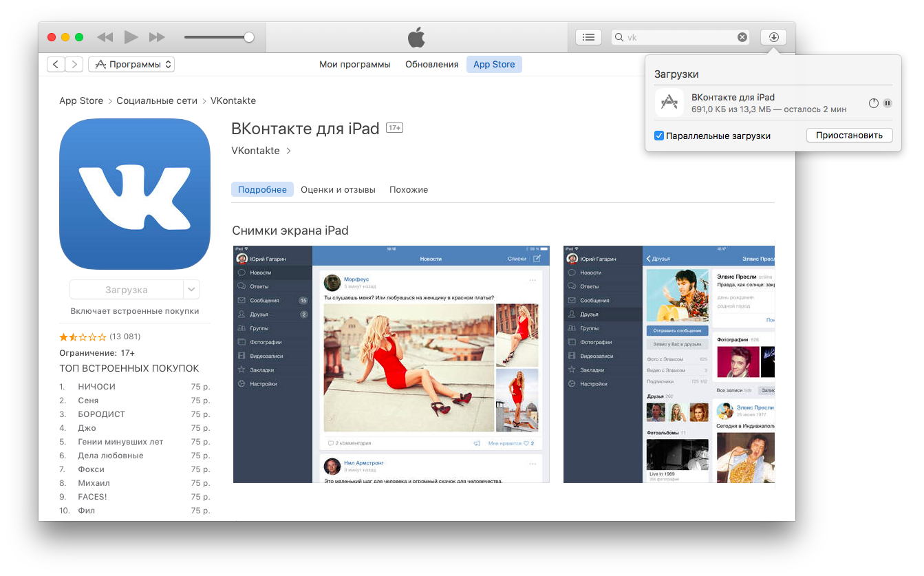
Task: Click the fast-forward next track button
Action: pos(157,37)
